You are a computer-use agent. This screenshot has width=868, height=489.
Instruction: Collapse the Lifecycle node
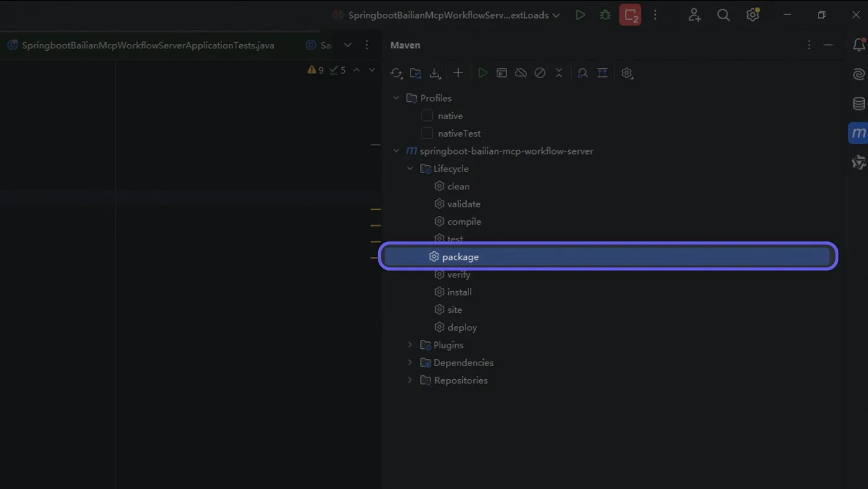coord(410,168)
